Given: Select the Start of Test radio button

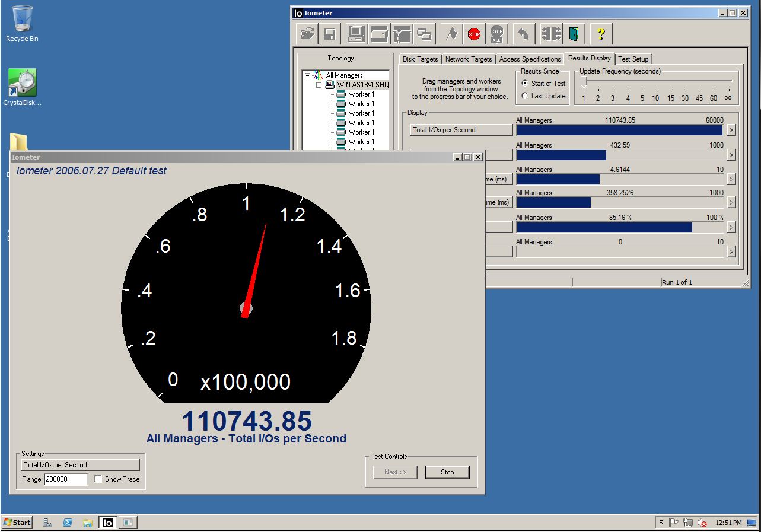Looking at the screenshot, I should pyautogui.click(x=525, y=84).
